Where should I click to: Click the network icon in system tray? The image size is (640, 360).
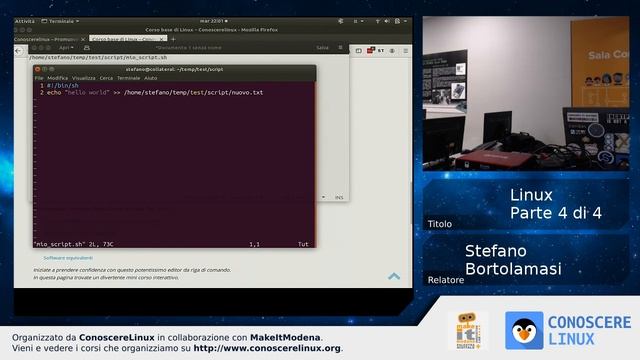pyautogui.click(x=378, y=21)
